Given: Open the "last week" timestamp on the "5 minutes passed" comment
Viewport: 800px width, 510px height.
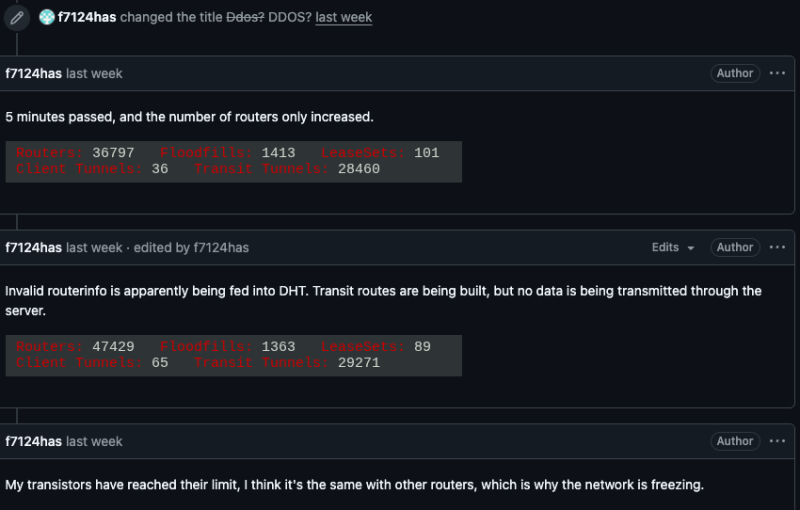Looking at the screenshot, I should 94,74.
